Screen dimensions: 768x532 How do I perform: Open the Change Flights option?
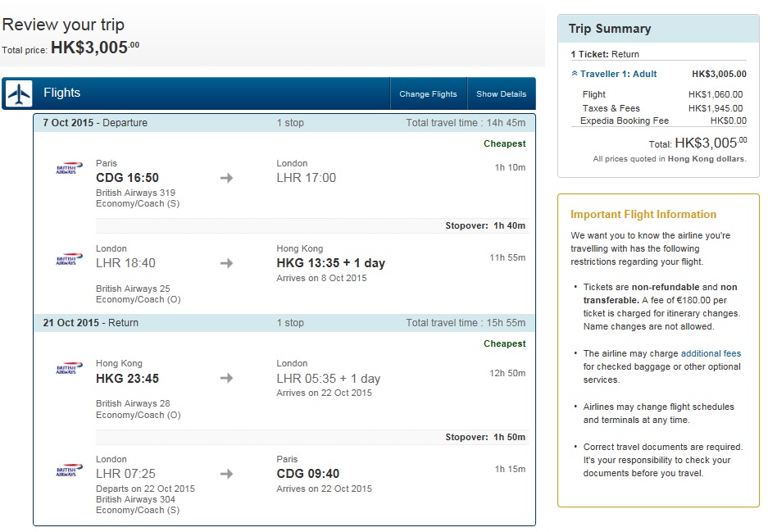(428, 93)
